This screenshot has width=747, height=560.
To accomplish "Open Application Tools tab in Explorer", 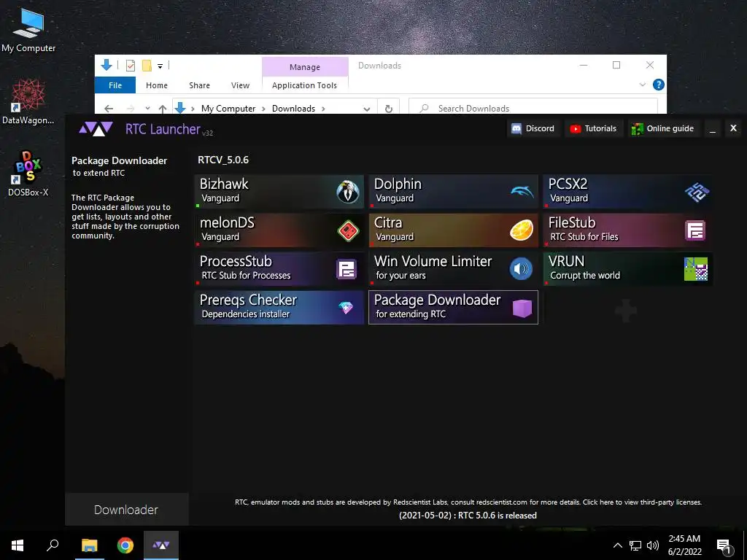I will [x=304, y=85].
